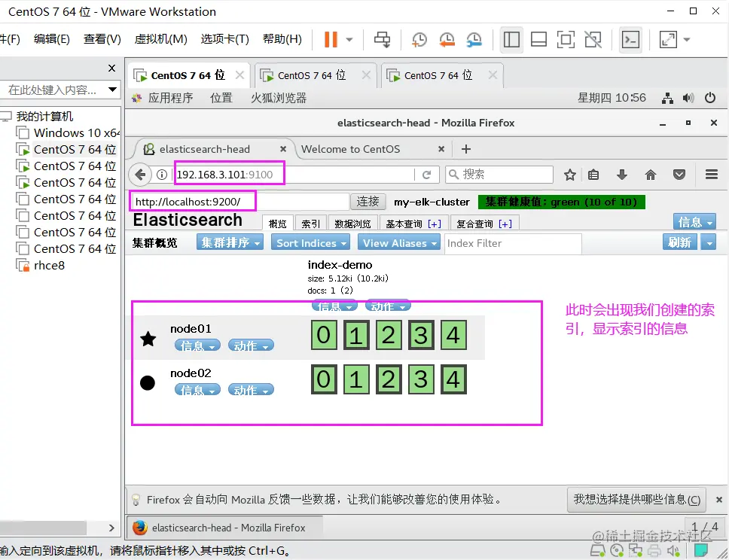The width and height of the screenshot is (729, 560).
Task: Click the VMware pause virtual machine icon
Action: [x=331, y=39]
